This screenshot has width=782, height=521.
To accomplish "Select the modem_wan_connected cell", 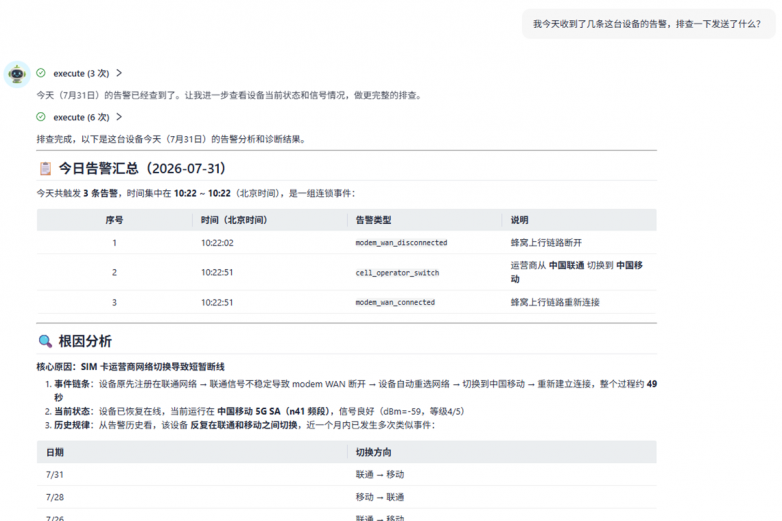I will (x=395, y=302).
